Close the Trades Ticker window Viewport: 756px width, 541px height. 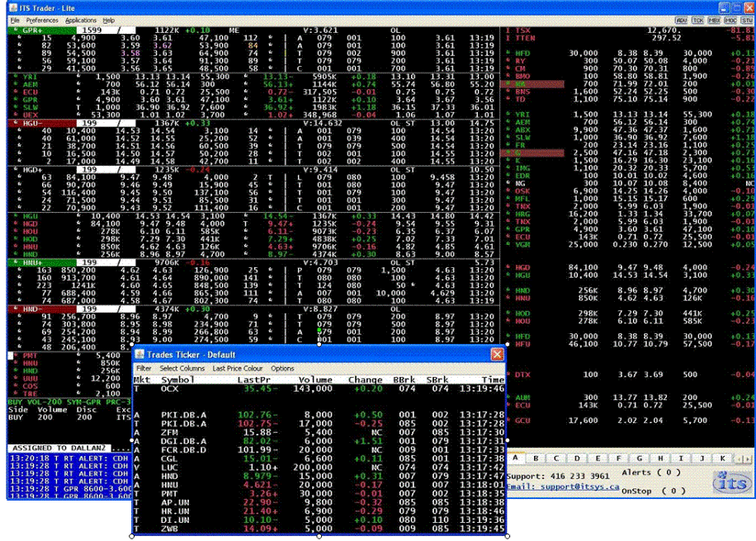pos(497,355)
